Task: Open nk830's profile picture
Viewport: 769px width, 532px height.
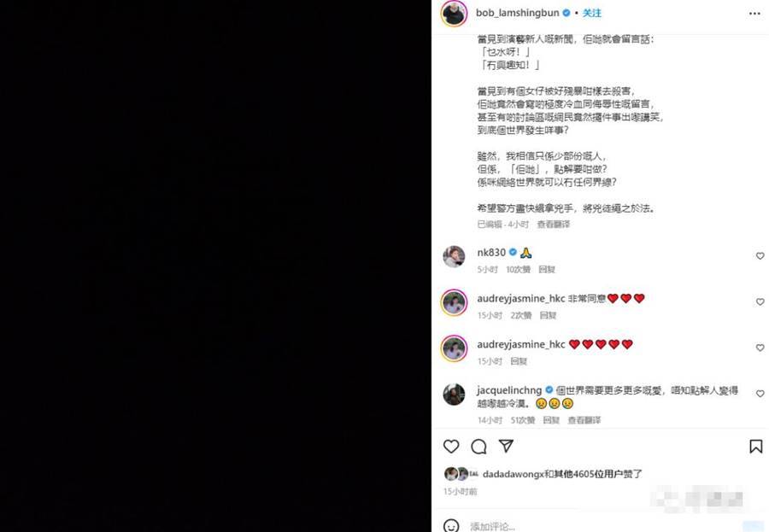Action: (x=454, y=256)
